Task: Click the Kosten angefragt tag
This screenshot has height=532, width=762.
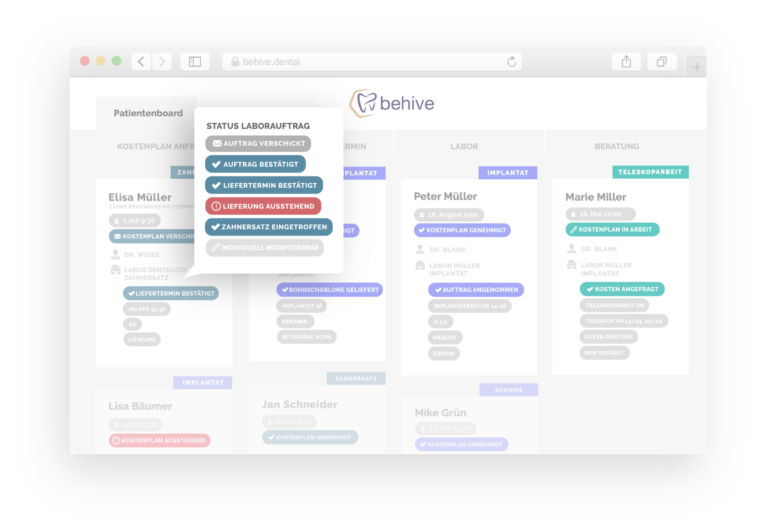Action: click(x=622, y=289)
